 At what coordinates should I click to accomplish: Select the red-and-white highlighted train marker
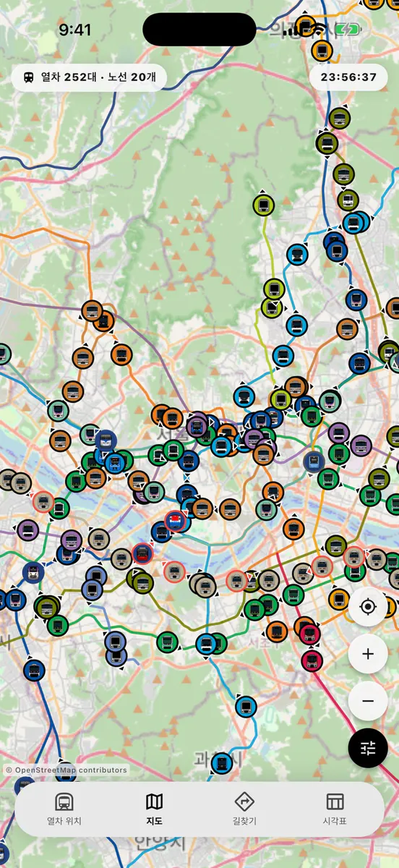pos(175,520)
